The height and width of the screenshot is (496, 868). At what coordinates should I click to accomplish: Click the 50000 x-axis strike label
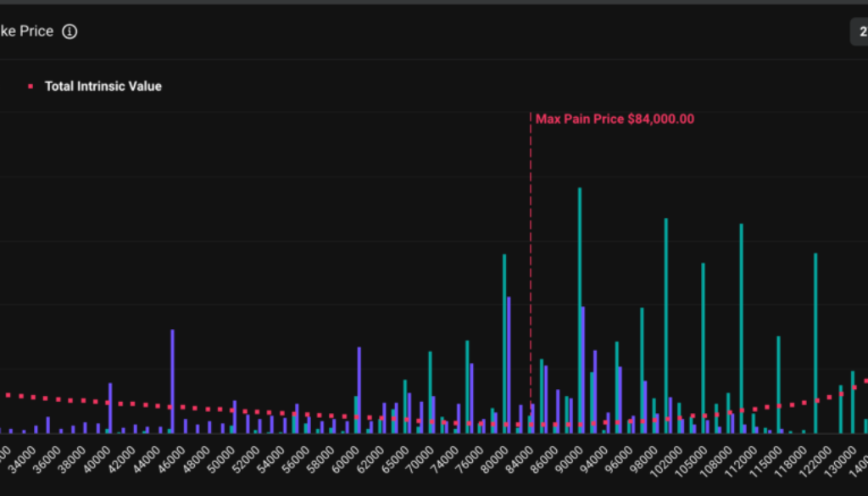coord(221,460)
